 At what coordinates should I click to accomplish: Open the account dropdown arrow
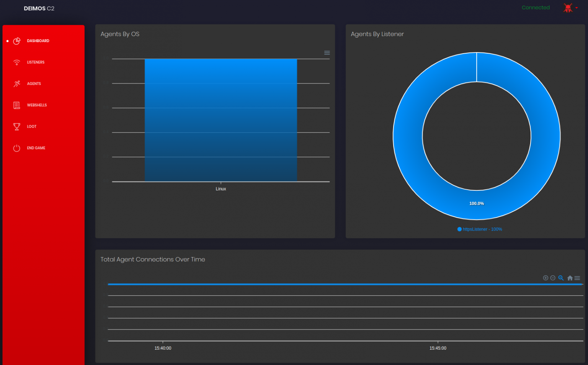point(577,8)
